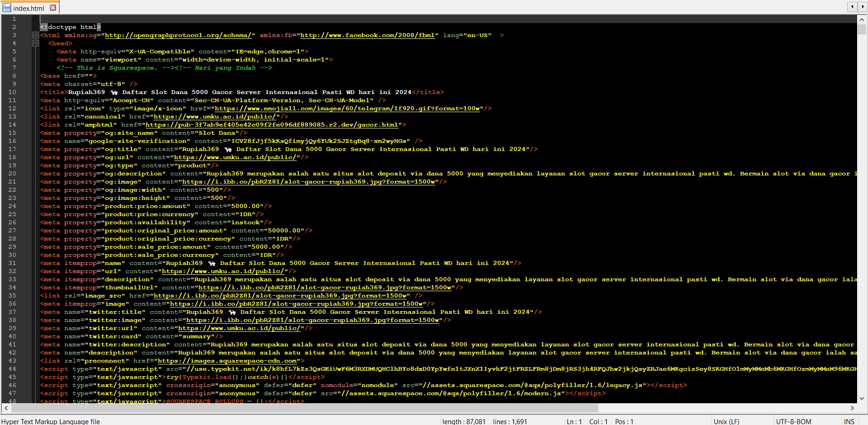Image resolution: width=868 pixels, height=425 pixels.
Task: Click the "length : 87,081" status entry
Action: [464, 421]
